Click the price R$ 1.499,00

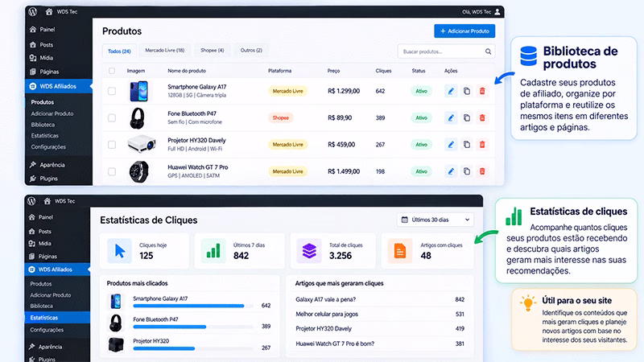tap(344, 171)
